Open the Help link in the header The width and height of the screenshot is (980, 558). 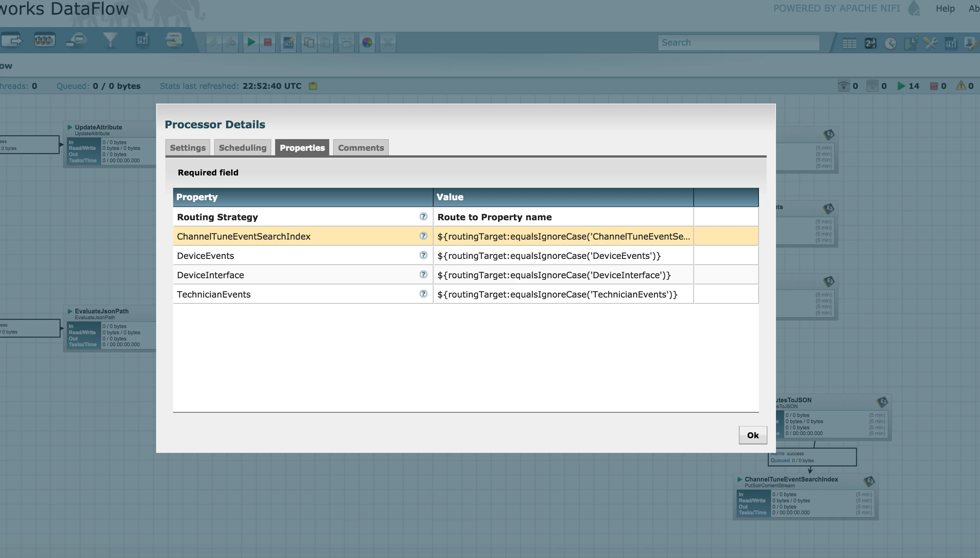click(945, 9)
